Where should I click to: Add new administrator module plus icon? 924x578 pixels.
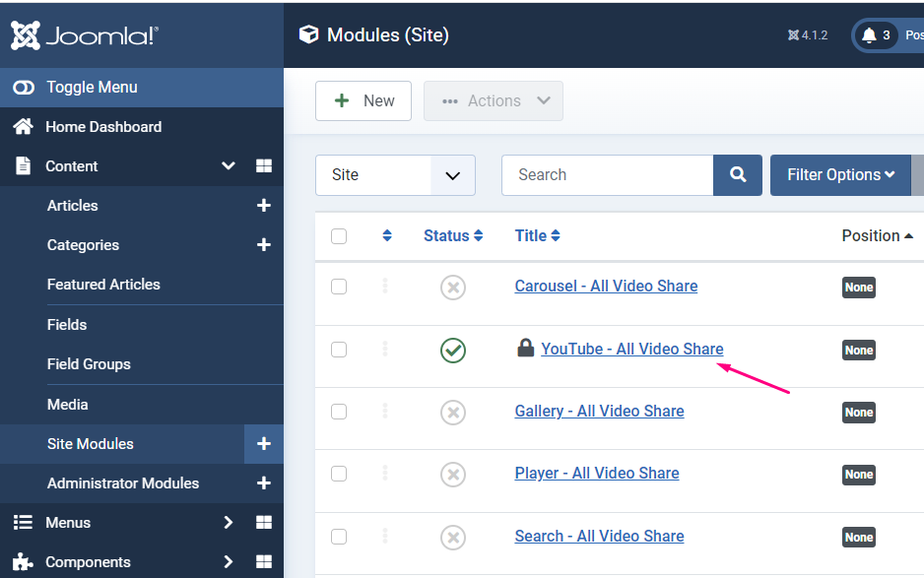263,483
